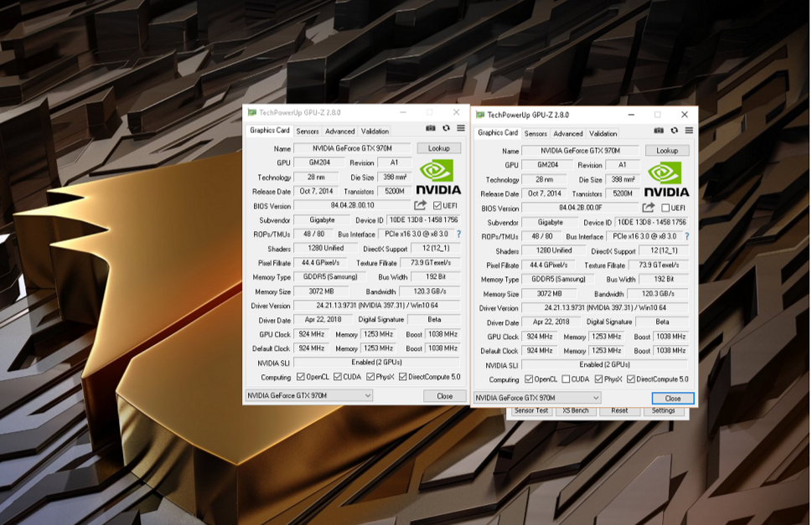Click Driver Version field in right window
Viewport: 812px width, 525px height.
(x=605, y=308)
